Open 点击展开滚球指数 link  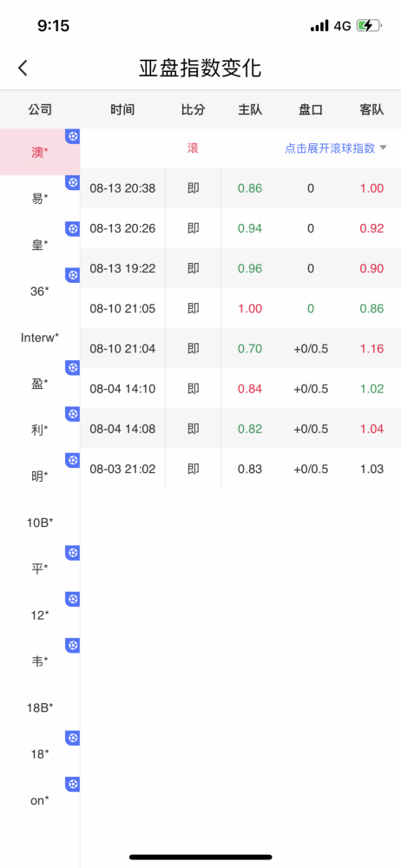[x=330, y=148]
